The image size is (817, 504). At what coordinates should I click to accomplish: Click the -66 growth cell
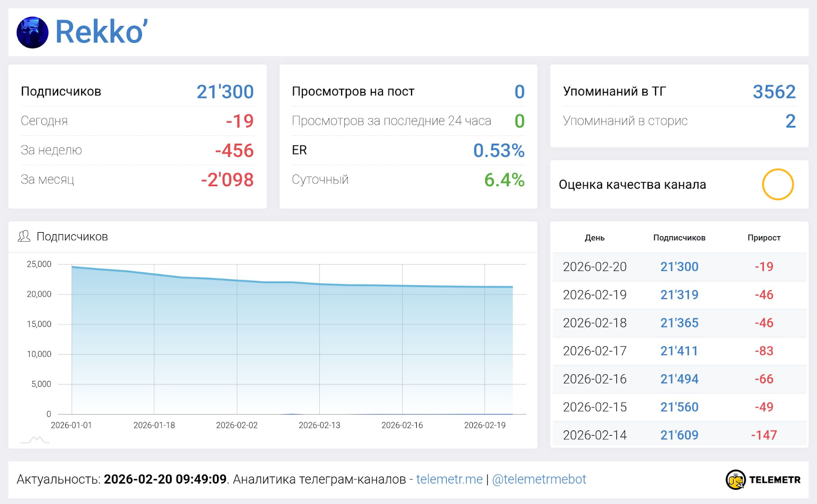point(764,379)
